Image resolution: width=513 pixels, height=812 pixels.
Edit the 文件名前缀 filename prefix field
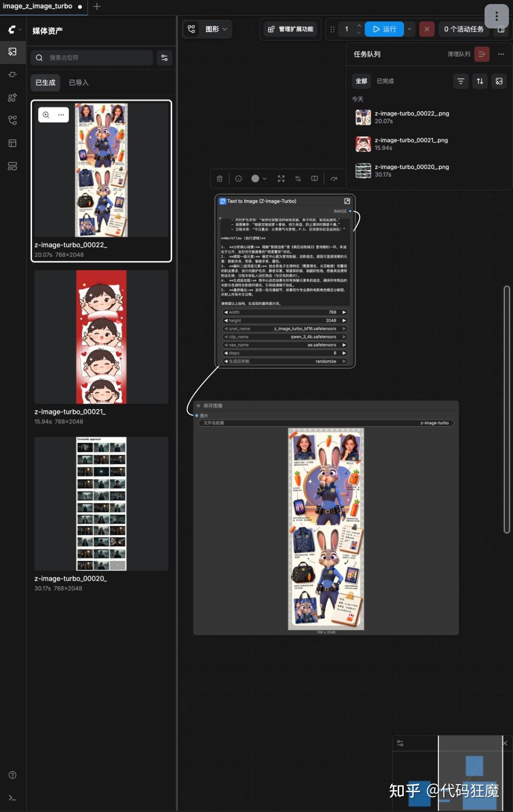click(x=326, y=423)
